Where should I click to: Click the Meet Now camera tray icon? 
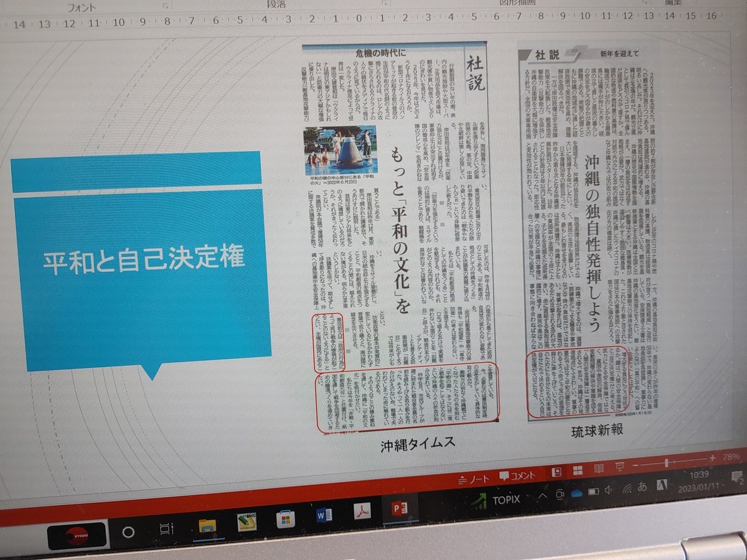560,494
